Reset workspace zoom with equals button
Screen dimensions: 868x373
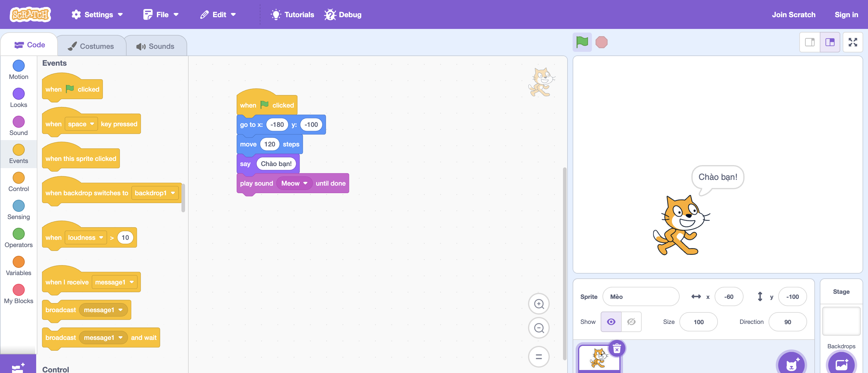539,356
